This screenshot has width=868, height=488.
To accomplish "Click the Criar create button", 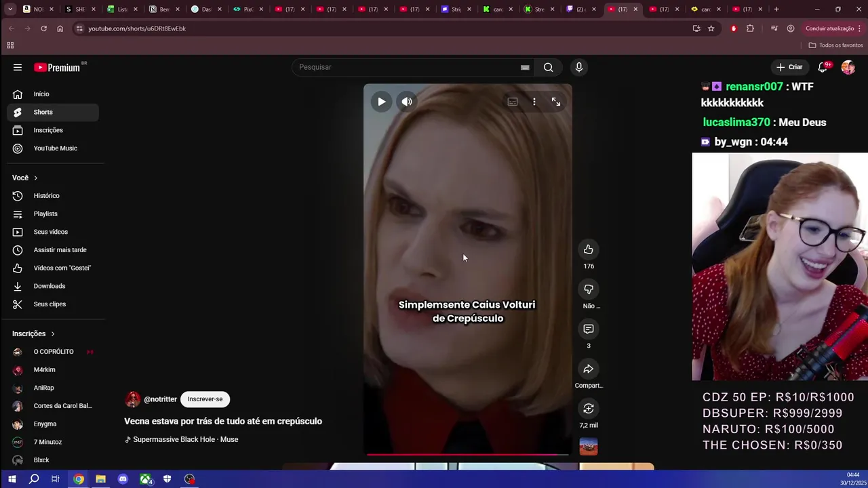I will [789, 67].
